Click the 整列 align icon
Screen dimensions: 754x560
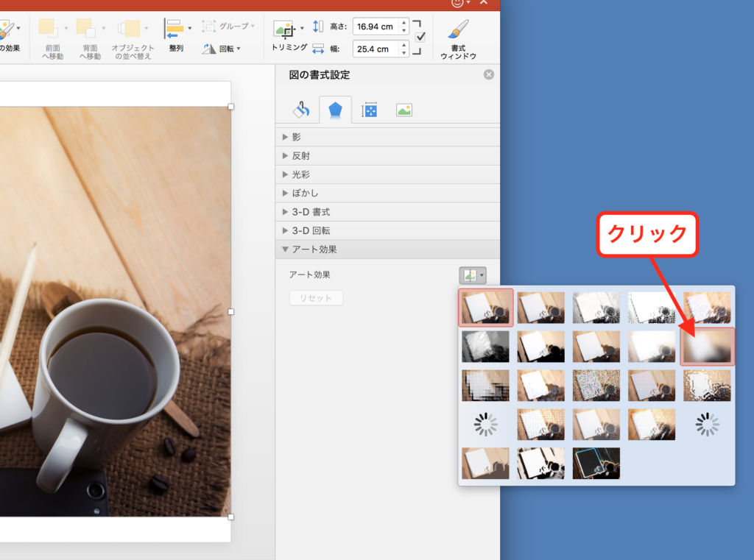174,30
